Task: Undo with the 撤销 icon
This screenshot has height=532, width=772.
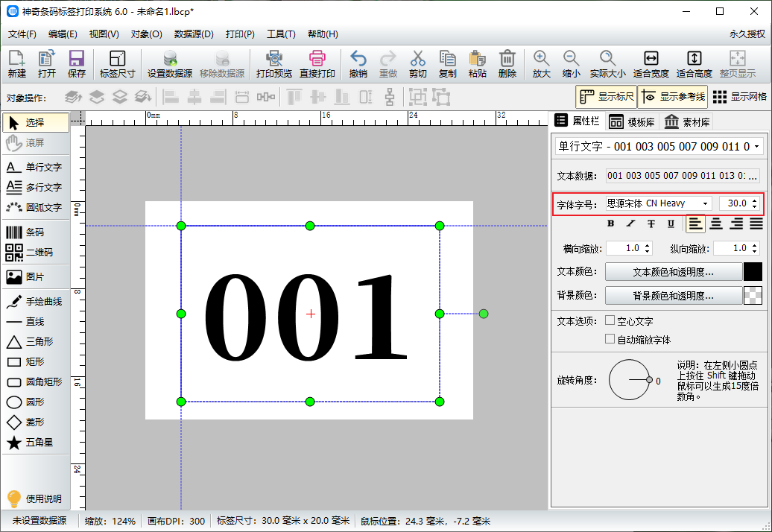Action: [x=358, y=64]
